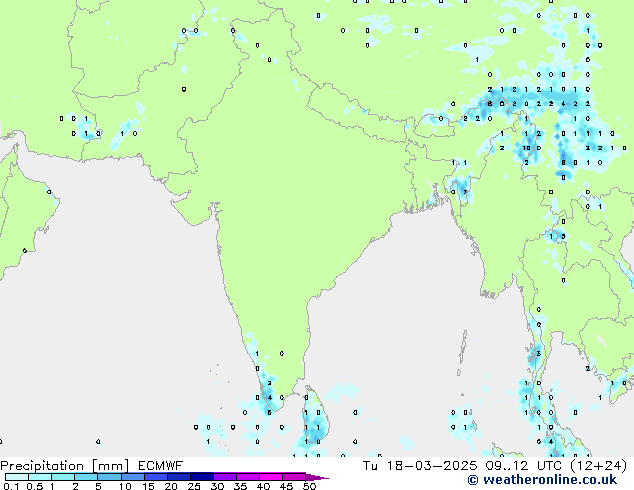Click the legend value "30"

pos(217,486)
